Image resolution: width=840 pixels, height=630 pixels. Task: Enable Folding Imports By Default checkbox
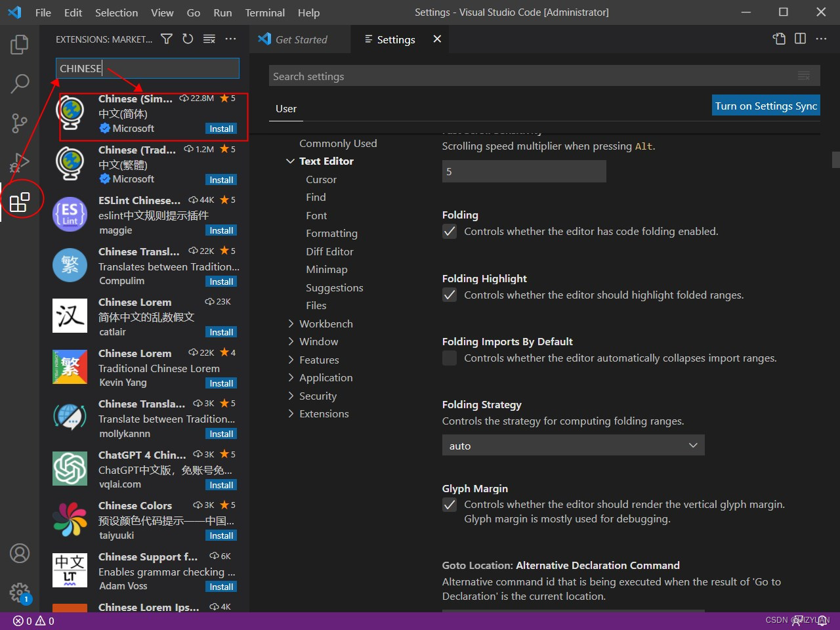click(450, 358)
